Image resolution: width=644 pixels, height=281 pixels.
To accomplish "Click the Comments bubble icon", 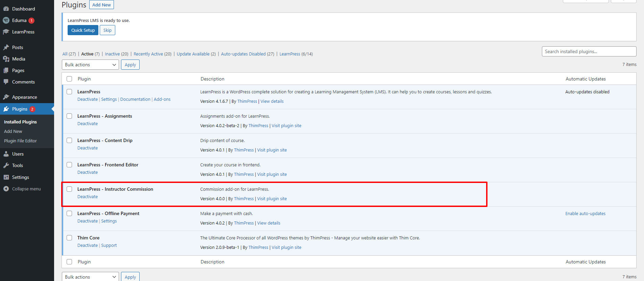I will coord(6,82).
